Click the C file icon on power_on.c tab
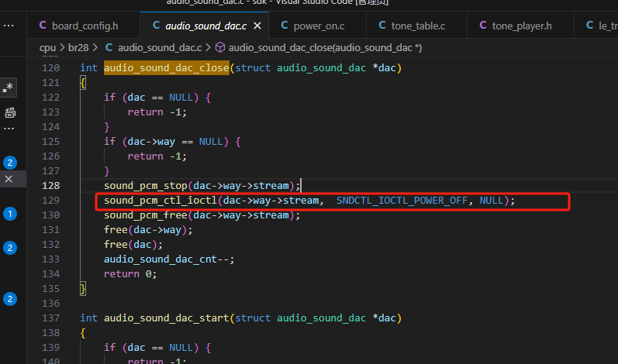Image resolution: width=618 pixels, height=364 pixels. 284,26
